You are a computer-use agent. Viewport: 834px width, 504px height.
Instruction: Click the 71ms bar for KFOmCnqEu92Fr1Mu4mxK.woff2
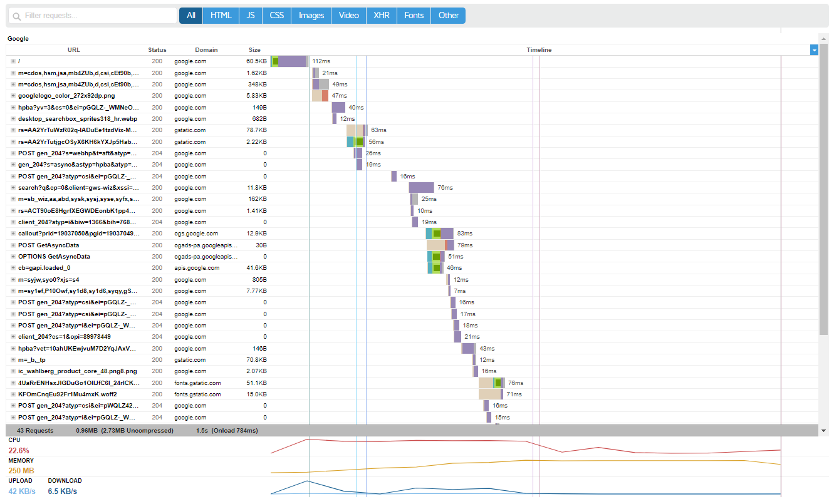coord(491,394)
